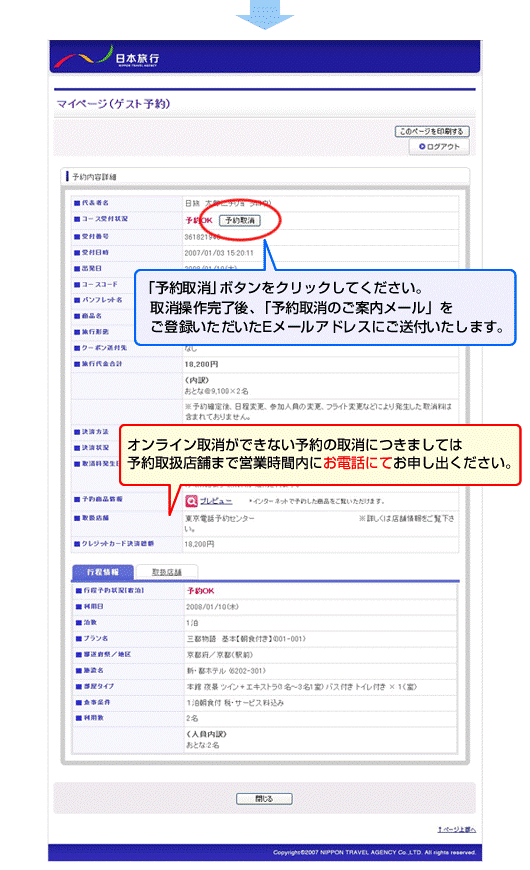Select the 行程情報 tab

[x=103, y=571]
